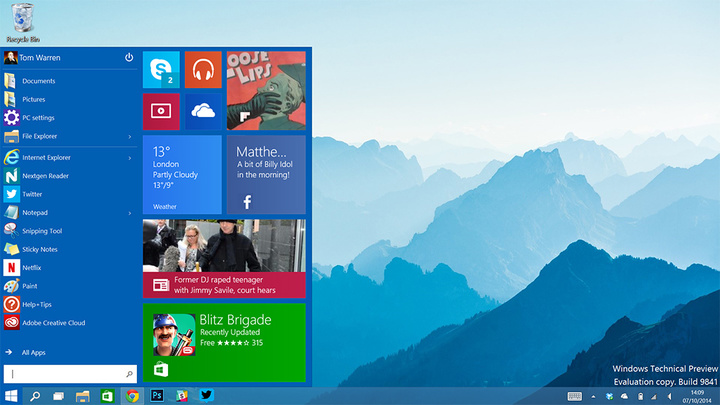Open Chrome from the taskbar

[x=131, y=396]
